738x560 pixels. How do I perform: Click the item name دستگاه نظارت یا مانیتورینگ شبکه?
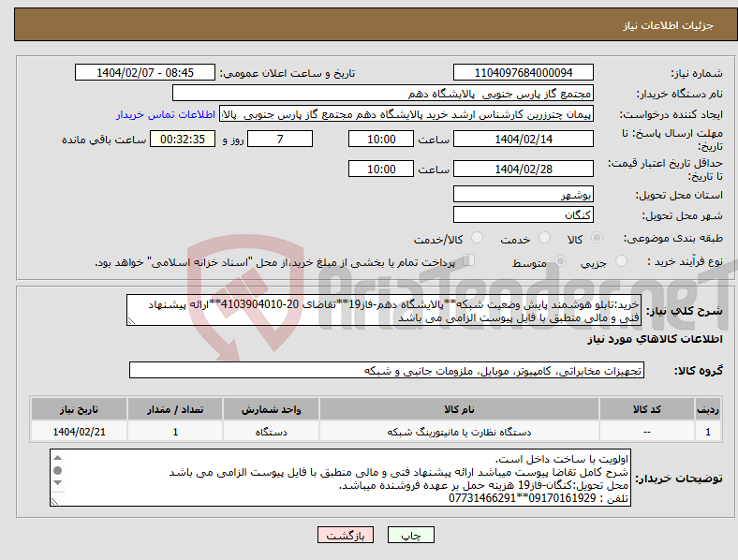(459, 432)
